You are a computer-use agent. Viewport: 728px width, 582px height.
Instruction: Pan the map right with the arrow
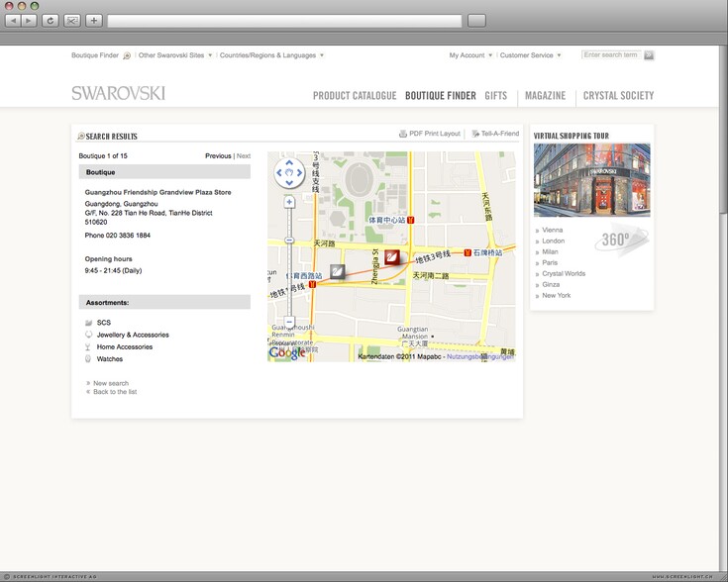pyautogui.click(x=299, y=172)
